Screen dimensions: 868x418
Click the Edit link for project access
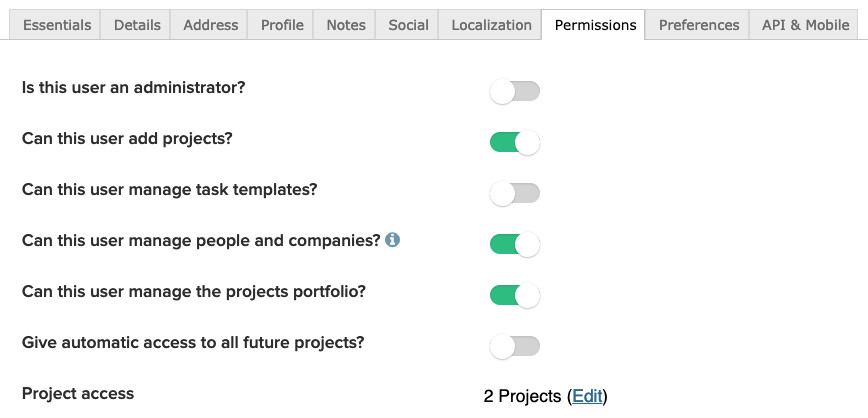pyautogui.click(x=587, y=396)
